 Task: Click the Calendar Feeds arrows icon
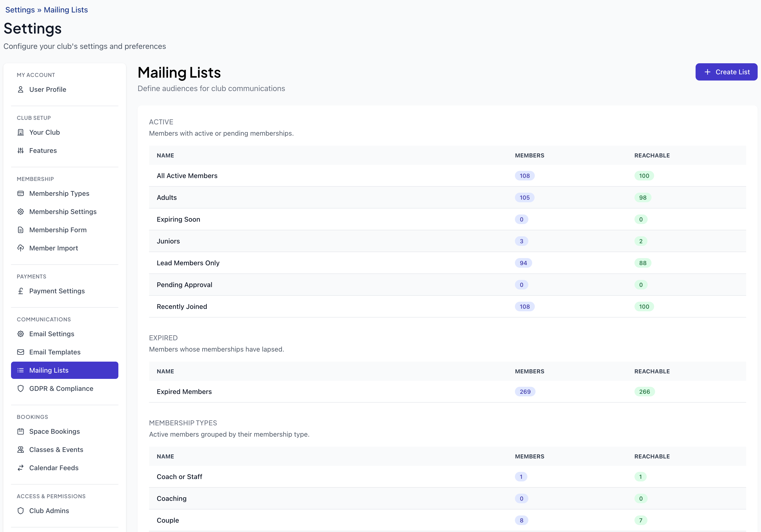[21, 468]
